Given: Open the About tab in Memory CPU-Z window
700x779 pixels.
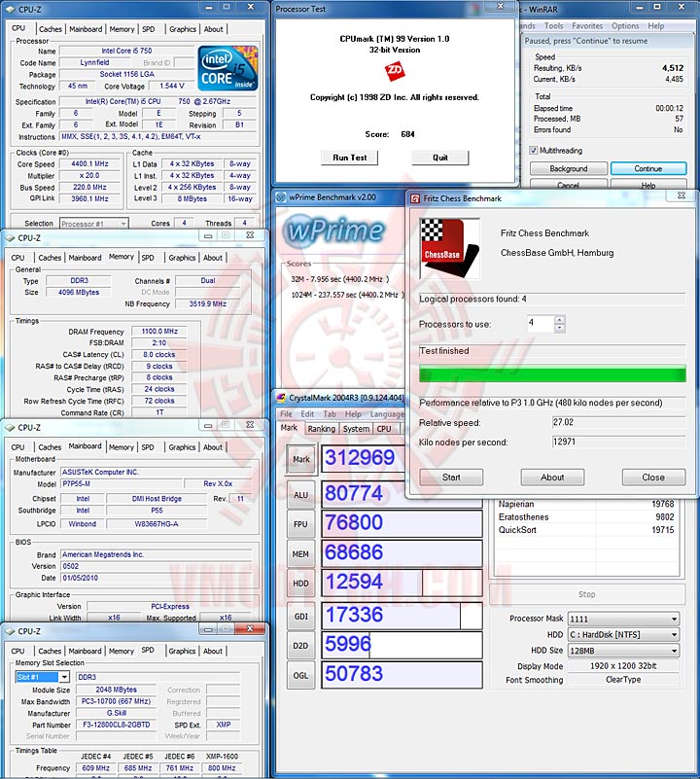Looking at the screenshot, I should [x=213, y=258].
